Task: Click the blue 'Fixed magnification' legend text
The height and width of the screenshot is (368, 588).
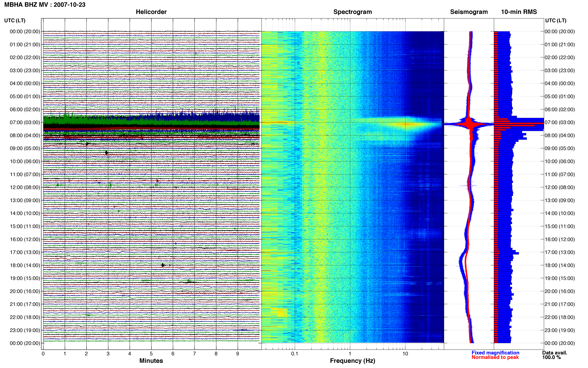Action: click(x=495, y=353)
